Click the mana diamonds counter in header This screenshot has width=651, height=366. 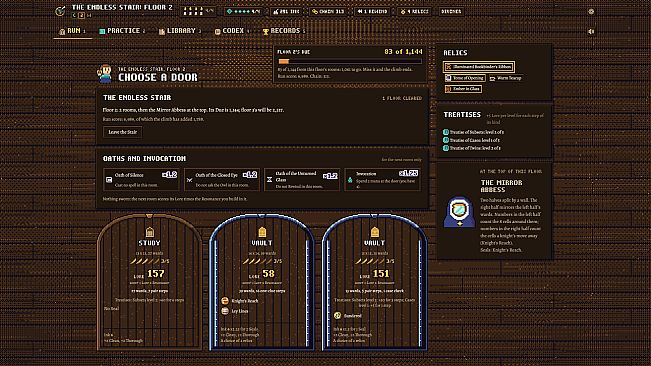(244, 12)
